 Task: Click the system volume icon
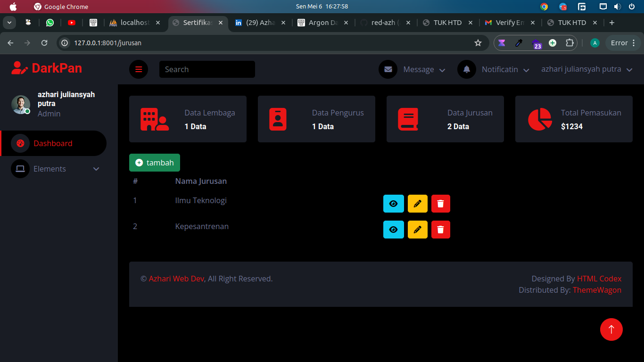[617, 7]
